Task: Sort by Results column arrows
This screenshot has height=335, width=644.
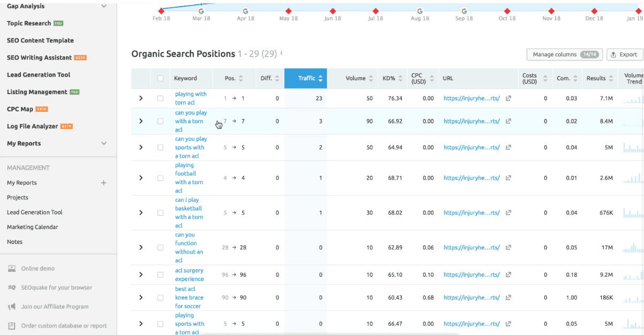Action: click(611, 78)
